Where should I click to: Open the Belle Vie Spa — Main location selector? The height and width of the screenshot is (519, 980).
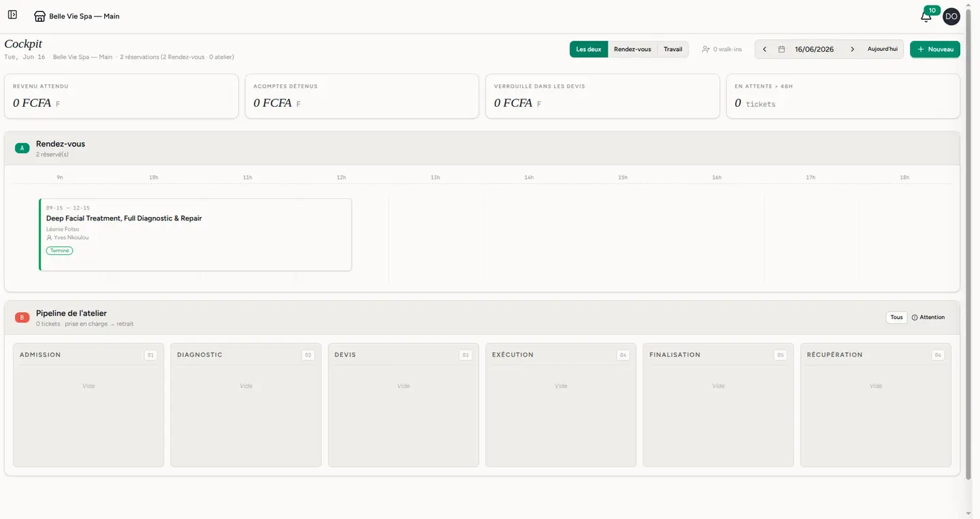pyautogui.click(x=77, y=16)
